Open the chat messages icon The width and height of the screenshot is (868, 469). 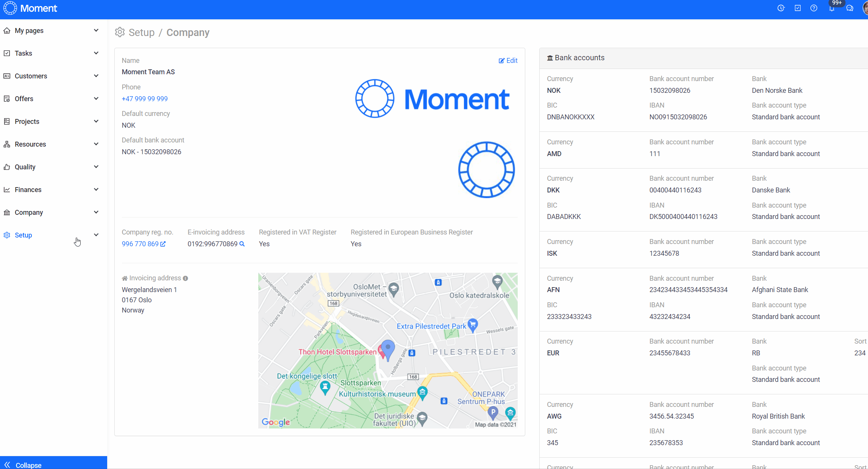[850, 8]
